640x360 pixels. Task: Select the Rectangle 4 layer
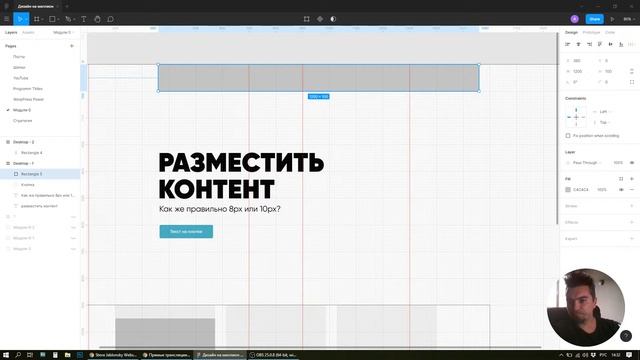(31, 153)
